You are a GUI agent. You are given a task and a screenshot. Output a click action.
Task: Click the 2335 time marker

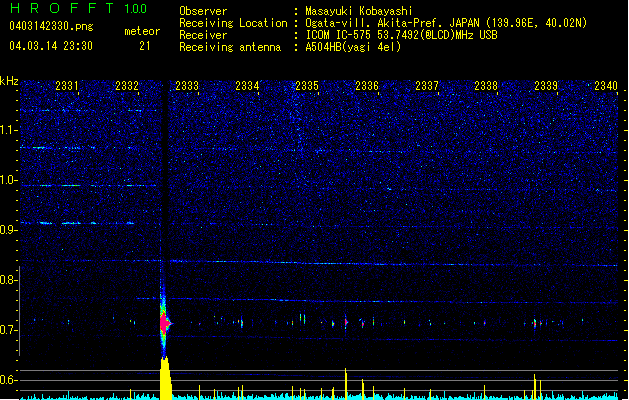(x=307, y=86)
